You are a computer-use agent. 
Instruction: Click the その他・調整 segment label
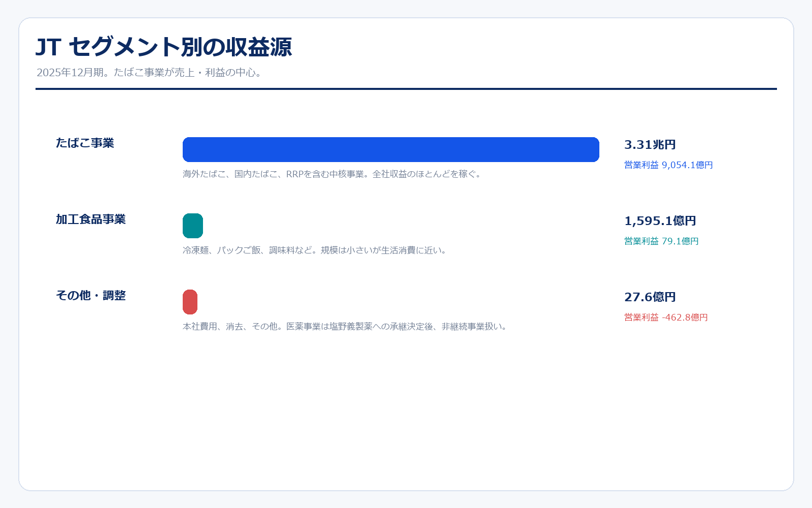point(91,296)
